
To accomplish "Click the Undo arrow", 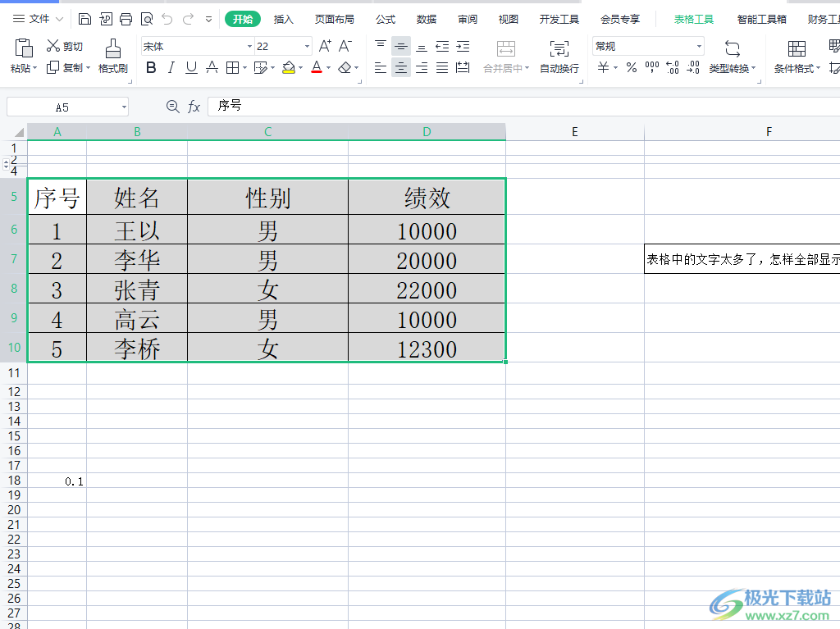I will [167, 20].
